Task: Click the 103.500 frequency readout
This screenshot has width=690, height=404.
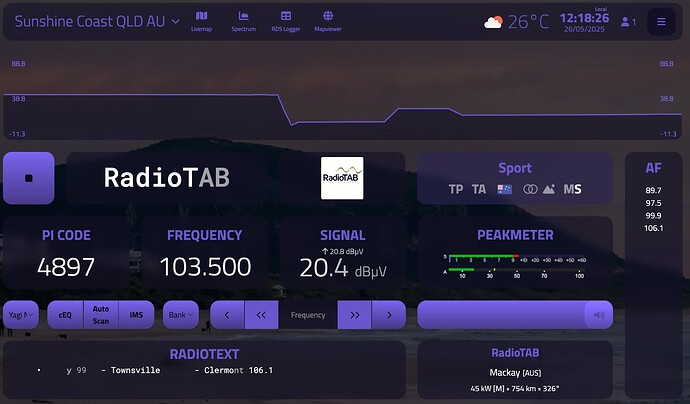Action: click(x=205, y=267)
